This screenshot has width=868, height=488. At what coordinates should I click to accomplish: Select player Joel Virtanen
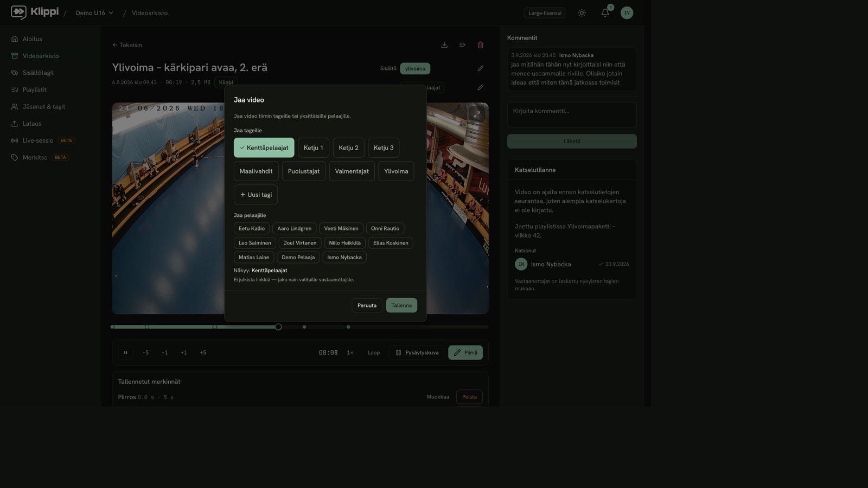[300, 243]
